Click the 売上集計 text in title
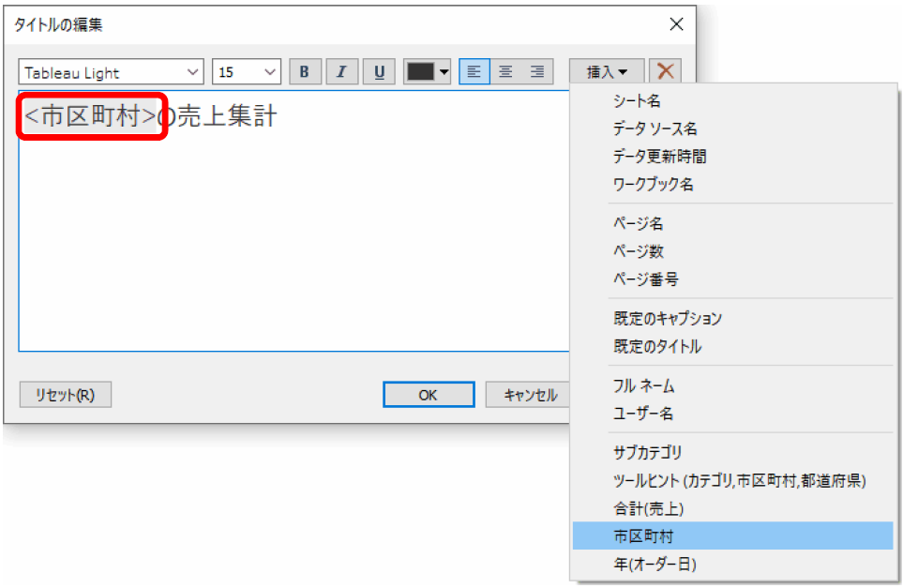903x588 pixels. point(227,115)
